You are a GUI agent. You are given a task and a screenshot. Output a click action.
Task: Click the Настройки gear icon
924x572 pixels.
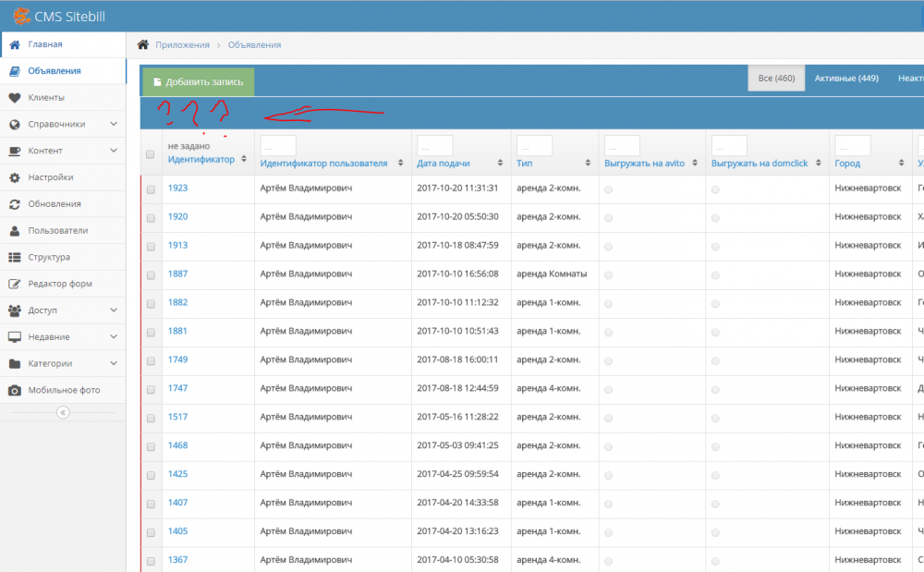point(15,177)
